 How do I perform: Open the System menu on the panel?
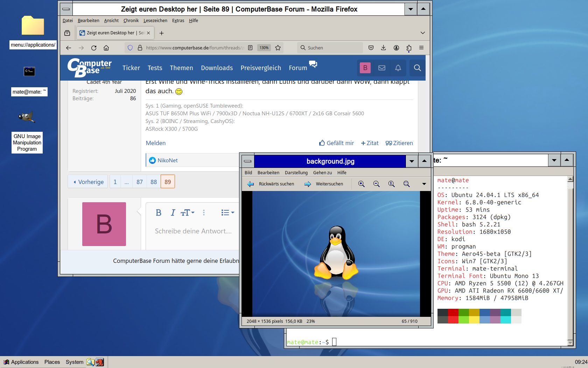click(75, 362)
